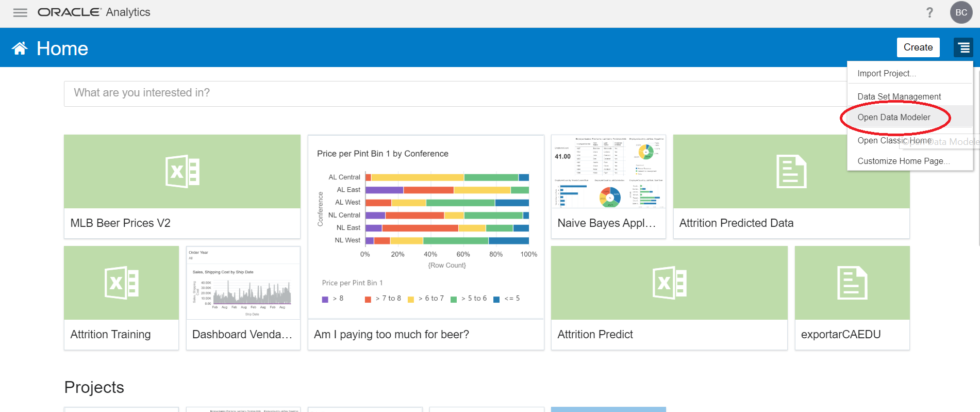Click the green '> 5 to 6' legend swatch

click(454, 299)
